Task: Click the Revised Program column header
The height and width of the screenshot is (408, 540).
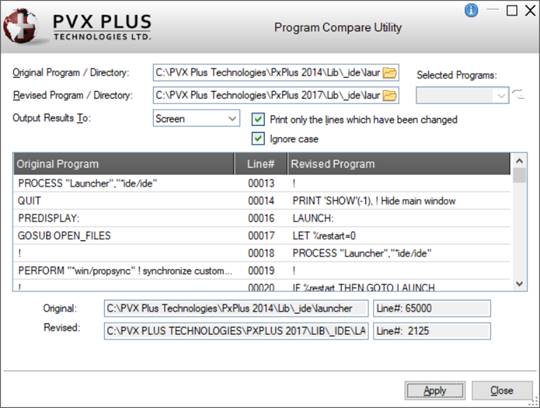Action: pyautogui.click(x=399, y=164)
